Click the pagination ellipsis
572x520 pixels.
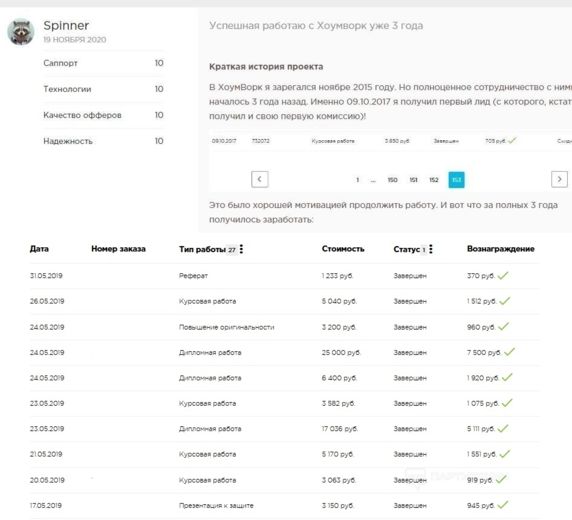point(373,181)
